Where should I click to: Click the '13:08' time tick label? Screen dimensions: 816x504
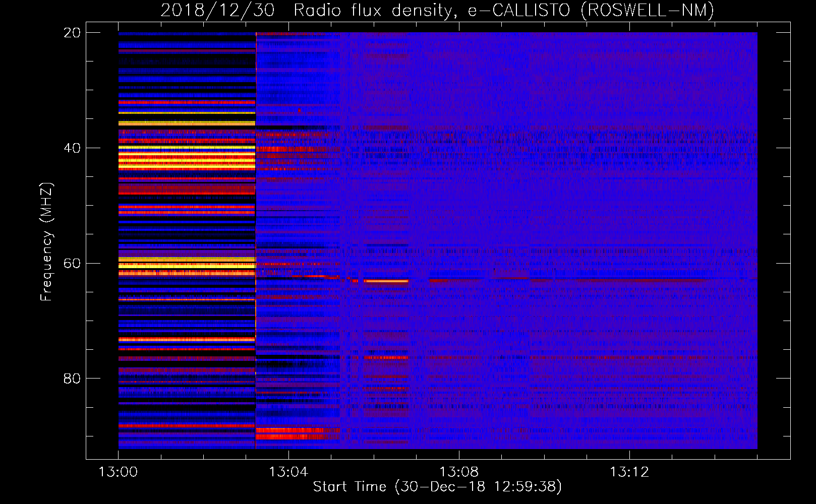459,472
